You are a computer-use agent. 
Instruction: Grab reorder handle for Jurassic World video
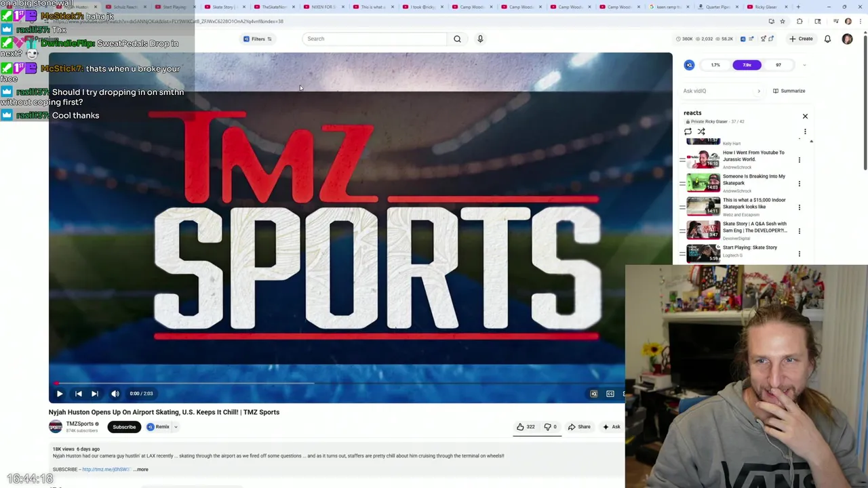682,160
